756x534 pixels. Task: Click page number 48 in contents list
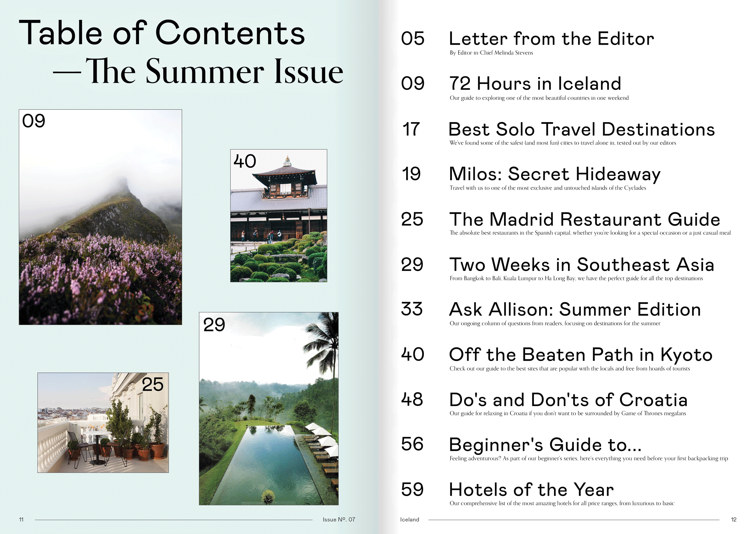click(412, 399)
